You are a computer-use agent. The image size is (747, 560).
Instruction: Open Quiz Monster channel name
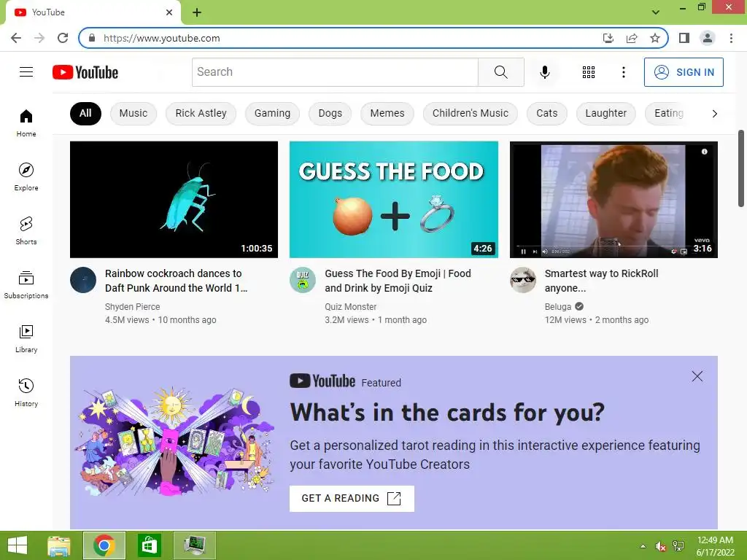(x=351, y=307)
